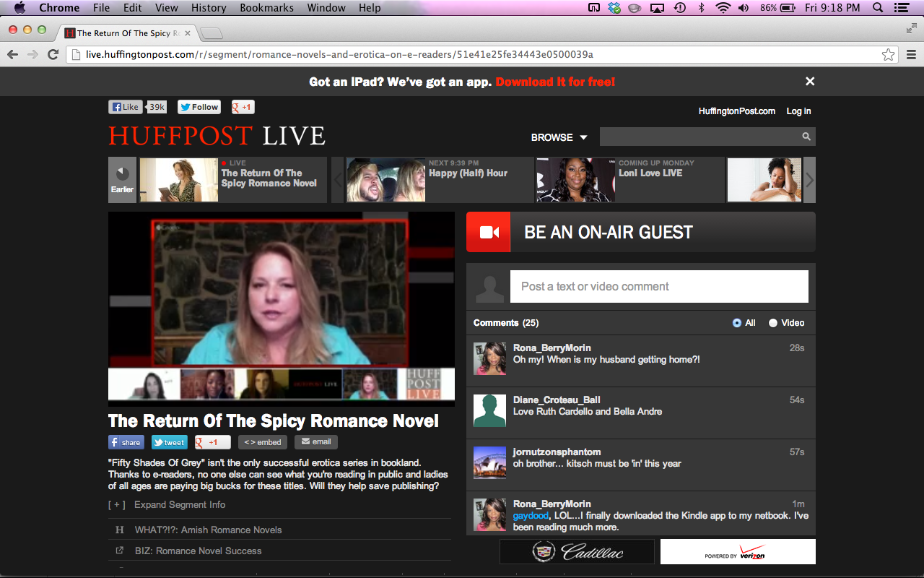Click the Download it for free link
This screenshot has height=578, width=924.
pos(555,82)
